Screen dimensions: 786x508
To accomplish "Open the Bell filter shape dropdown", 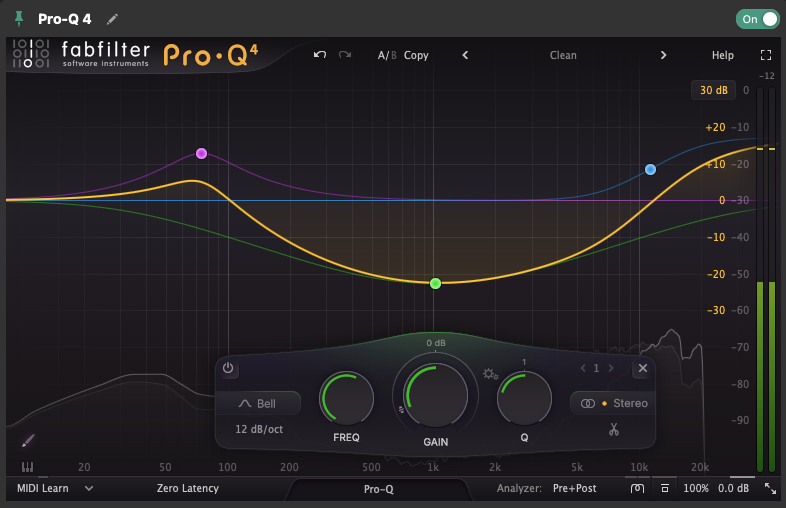I will click(x=258, y=404).
